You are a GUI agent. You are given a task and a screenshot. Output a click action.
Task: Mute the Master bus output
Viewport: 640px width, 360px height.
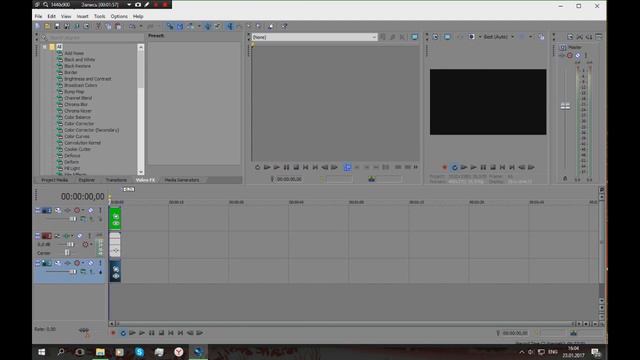click(x=578, y=55)
